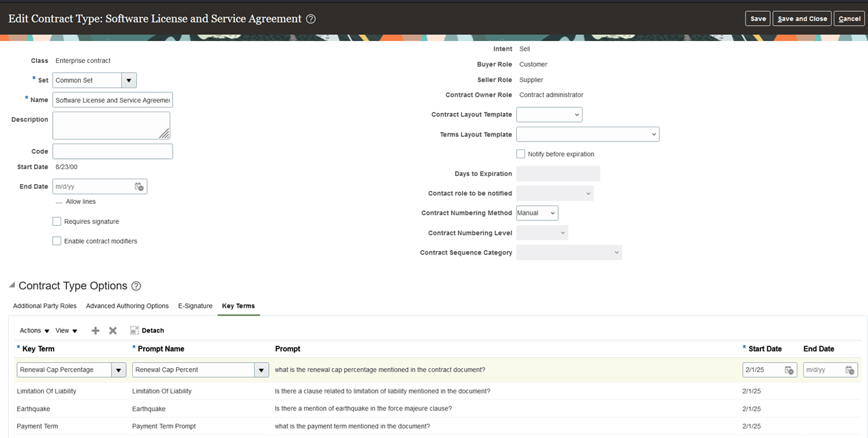Screen dimensions: 868x438
Task: Click into the Name input field
Action: 112,100
